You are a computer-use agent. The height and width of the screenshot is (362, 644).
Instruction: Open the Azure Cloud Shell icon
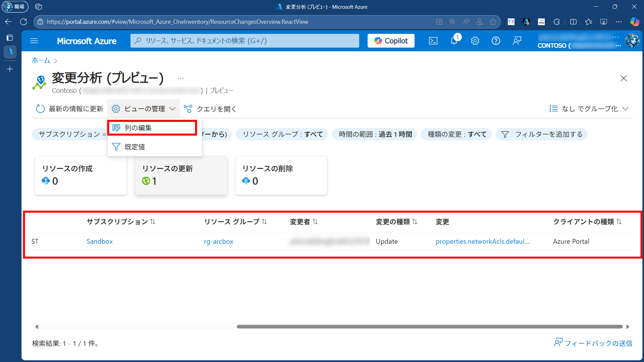click(433, 41)
